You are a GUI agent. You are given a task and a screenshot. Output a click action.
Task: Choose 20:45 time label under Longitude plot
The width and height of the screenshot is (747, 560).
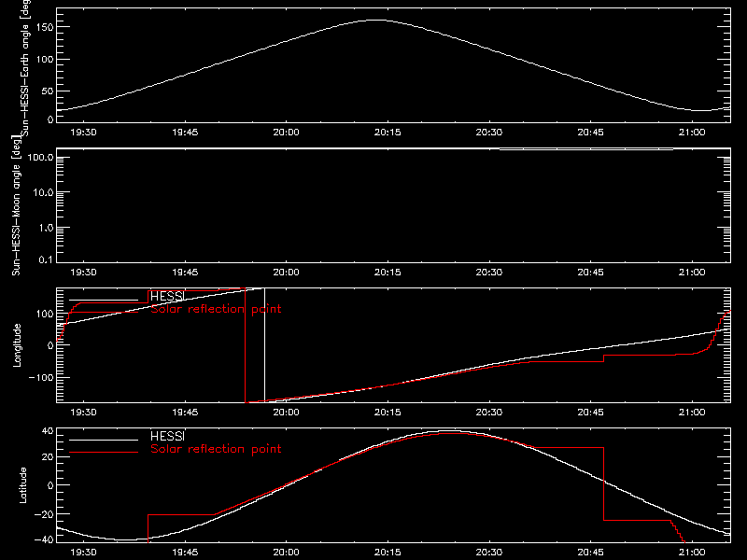(590, 412)
